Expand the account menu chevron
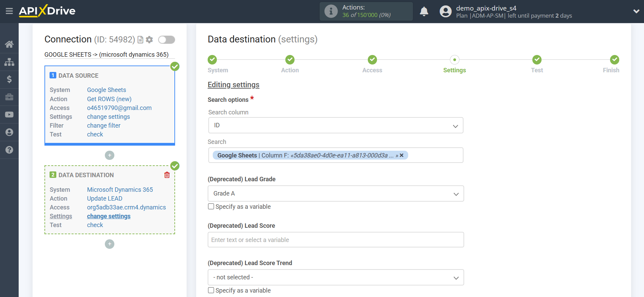Viewport: 644px width, 297px height. coord(636,11)
